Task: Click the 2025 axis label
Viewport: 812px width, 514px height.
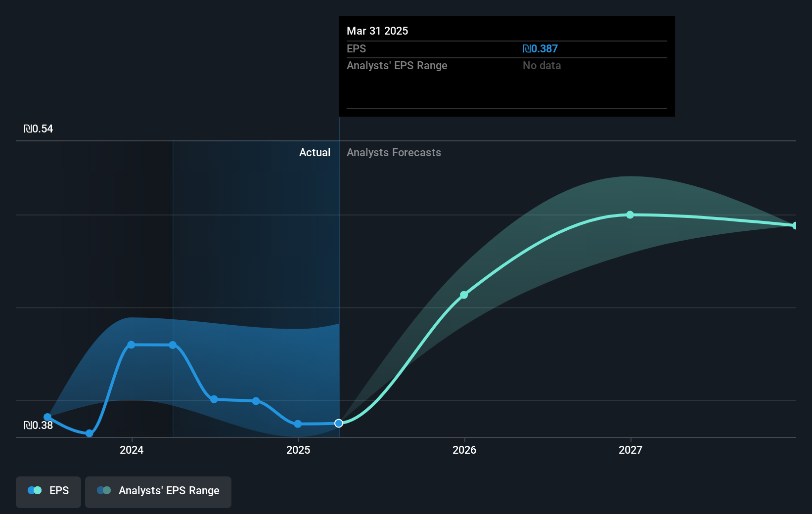Action: click(x=298, y=450)
